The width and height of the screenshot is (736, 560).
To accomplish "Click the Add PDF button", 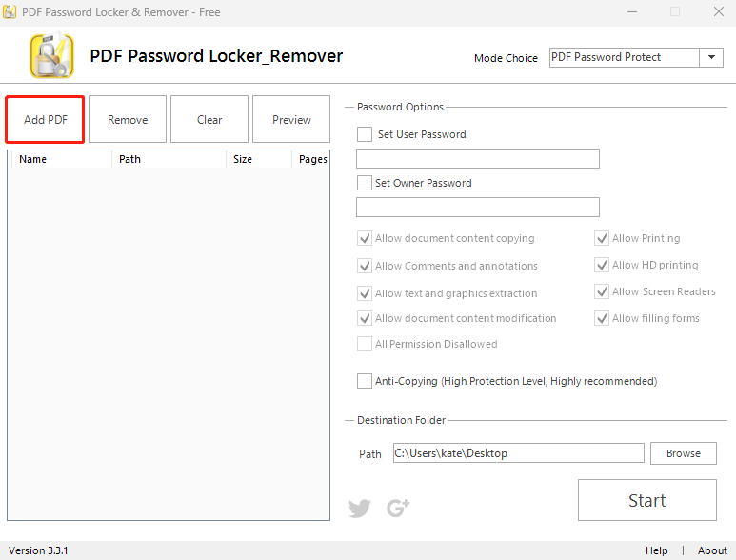I will pyautogui.click(x=45, y=120).
